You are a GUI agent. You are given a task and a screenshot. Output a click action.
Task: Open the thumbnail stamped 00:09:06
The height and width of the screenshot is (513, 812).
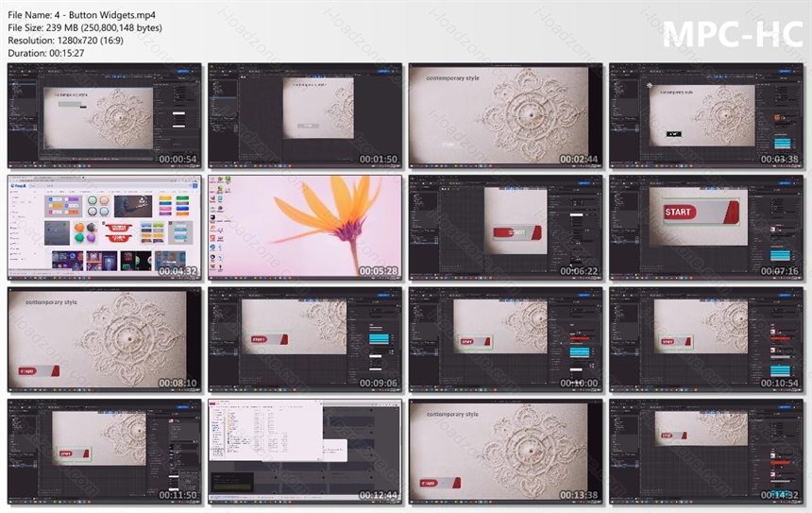tap(305, 340)
